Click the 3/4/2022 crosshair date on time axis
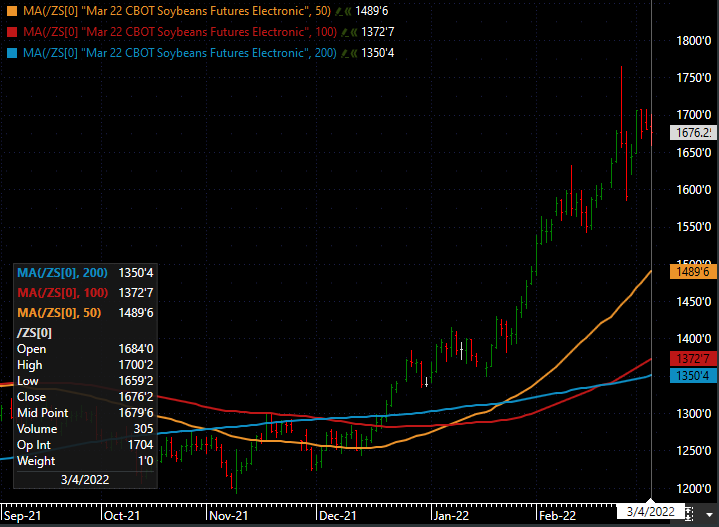Image resolution: width=719 pixels, height=527 pixels. 652,512
